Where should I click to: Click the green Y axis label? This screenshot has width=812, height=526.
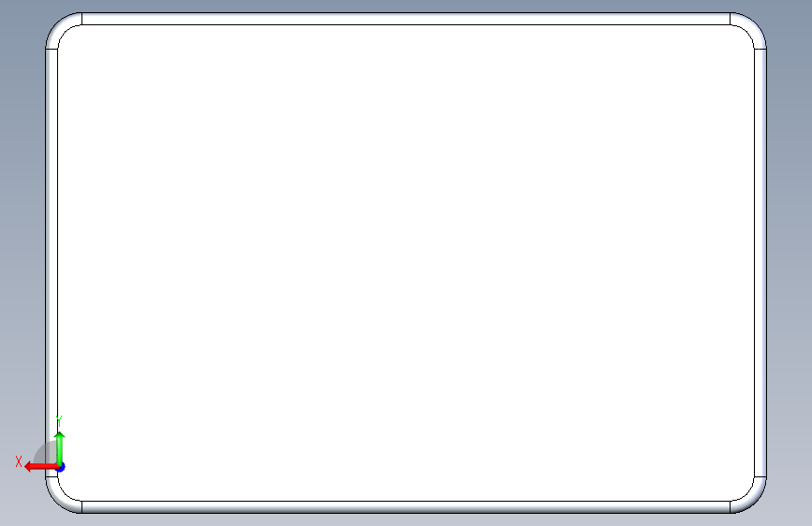point(59,420)
